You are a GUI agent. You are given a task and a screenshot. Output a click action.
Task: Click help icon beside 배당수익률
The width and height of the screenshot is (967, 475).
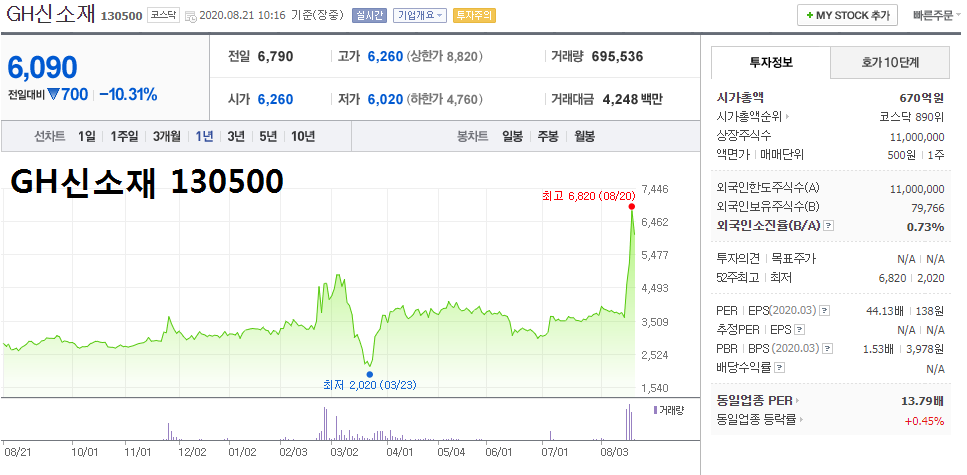click(780, 368)
